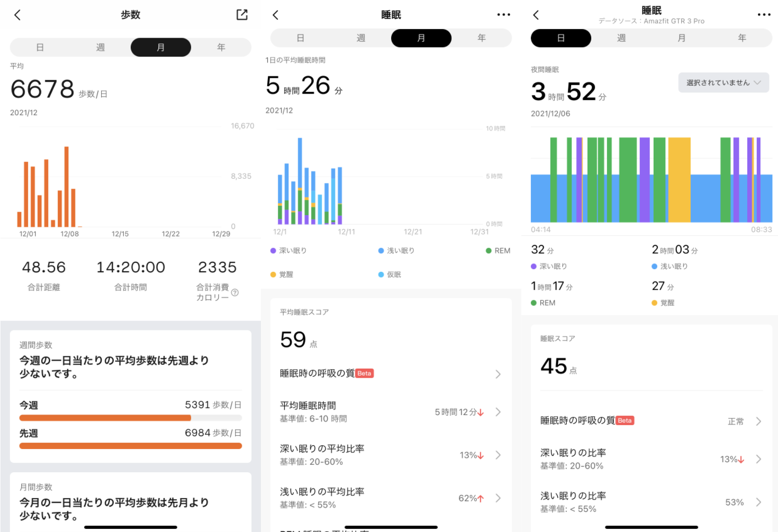Tap the 月間歩数 card heading
This screenshot has height=532, width=778.
(x=36, y=487)
